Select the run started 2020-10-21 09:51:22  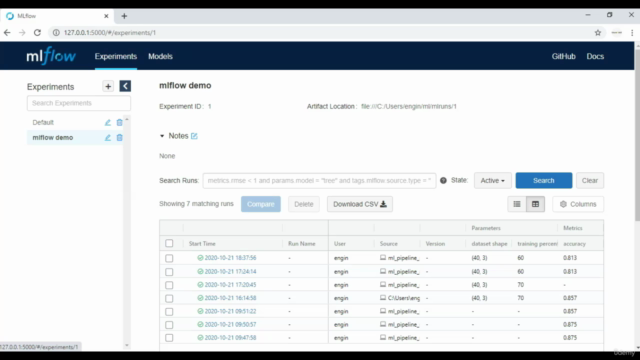(x=169, y=311)
